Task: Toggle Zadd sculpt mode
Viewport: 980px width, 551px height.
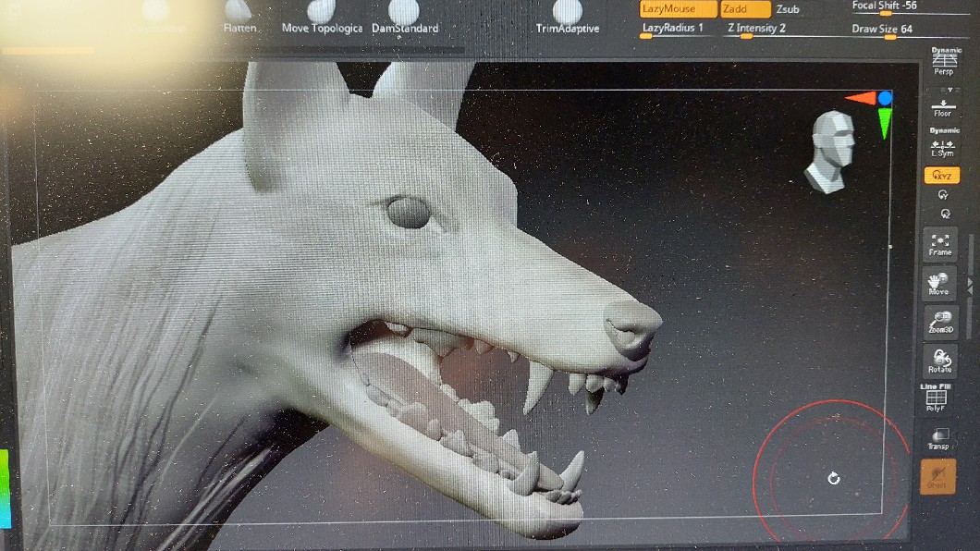Action: click(745, 9)
